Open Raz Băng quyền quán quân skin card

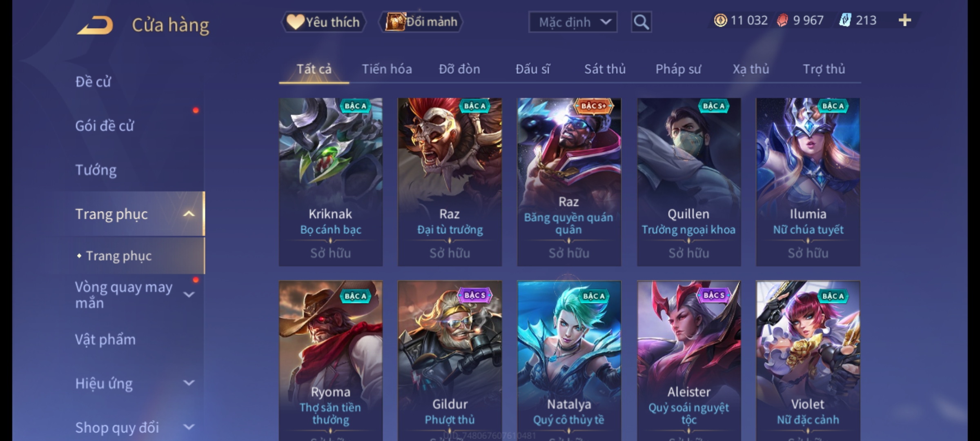coord(569,182)
